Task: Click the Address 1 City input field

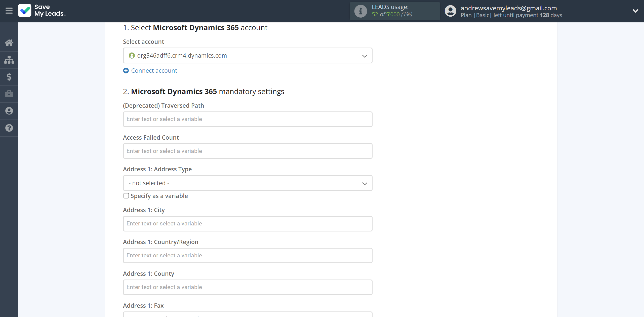Action: (x=248, y=223)
